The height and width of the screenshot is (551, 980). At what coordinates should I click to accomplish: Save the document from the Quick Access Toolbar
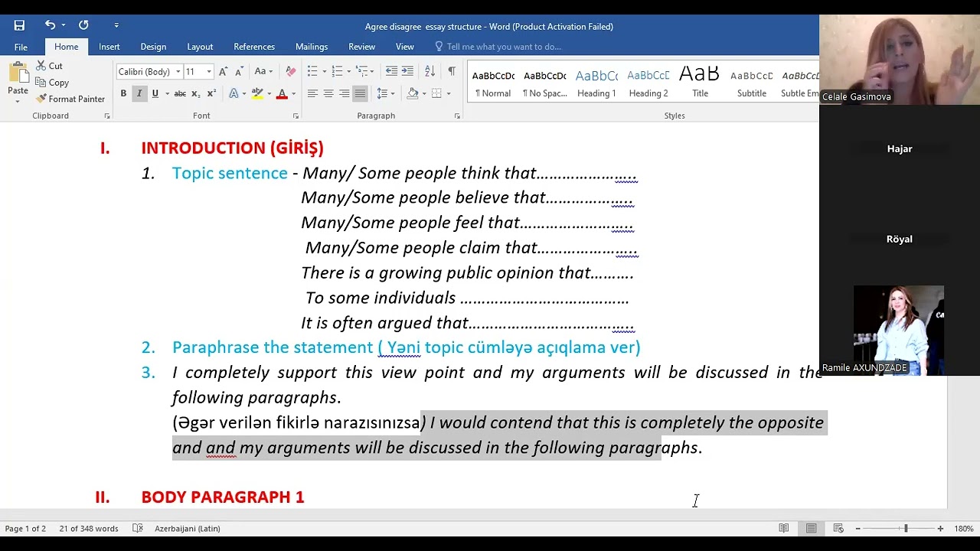[19, 25]
